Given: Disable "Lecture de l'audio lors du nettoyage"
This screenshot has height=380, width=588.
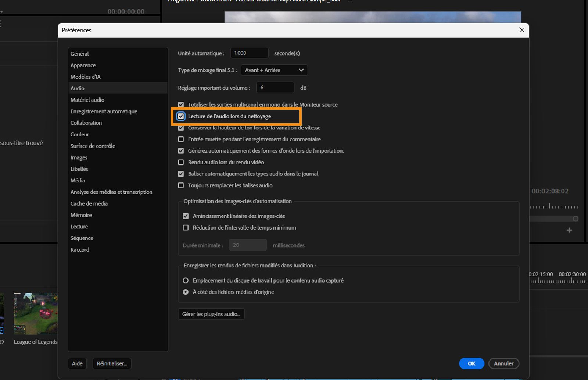Looking at the screenshot, I should (181, 116).
